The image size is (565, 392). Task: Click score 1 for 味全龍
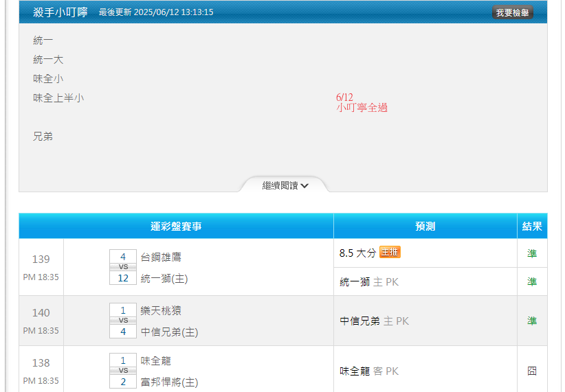click(x=123, y=360)
